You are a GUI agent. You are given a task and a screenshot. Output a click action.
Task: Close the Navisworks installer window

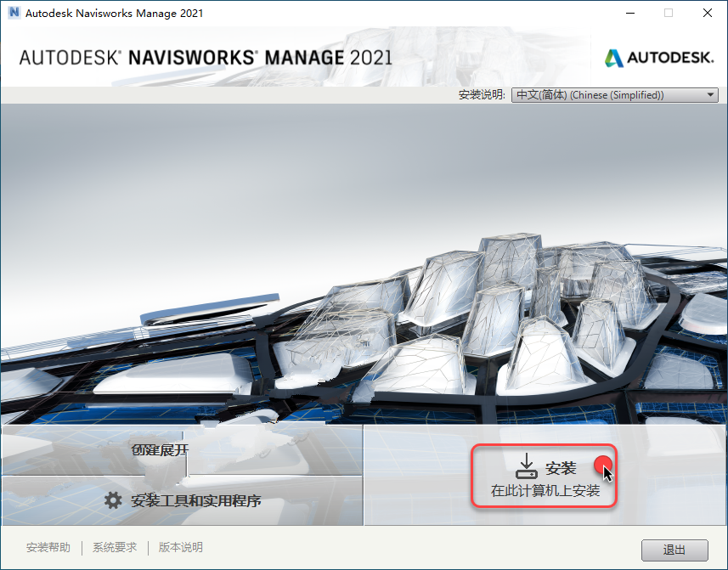[707, 13]
